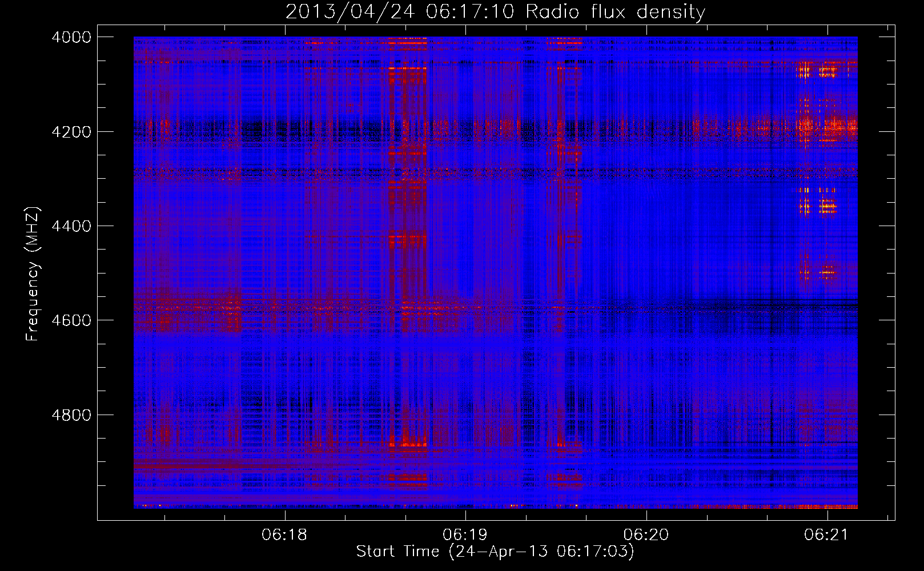Click the x-axis label 'Start Time (24-Apr-13 06:17:03)'
The width and height of the screenshot is (924, 571).
coord(495,552)
